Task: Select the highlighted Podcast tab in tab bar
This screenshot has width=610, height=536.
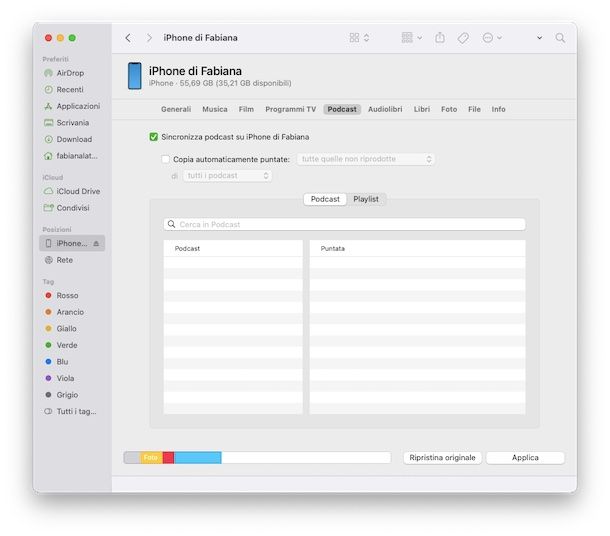Action: pyautogui.click(x=342, y=109)
